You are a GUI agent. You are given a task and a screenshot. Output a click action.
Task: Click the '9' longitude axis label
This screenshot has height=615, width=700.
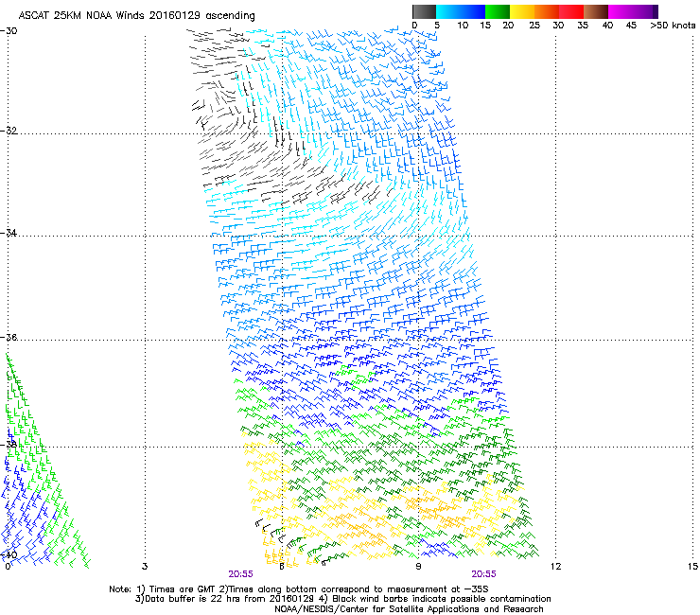(x=418, y=567)
